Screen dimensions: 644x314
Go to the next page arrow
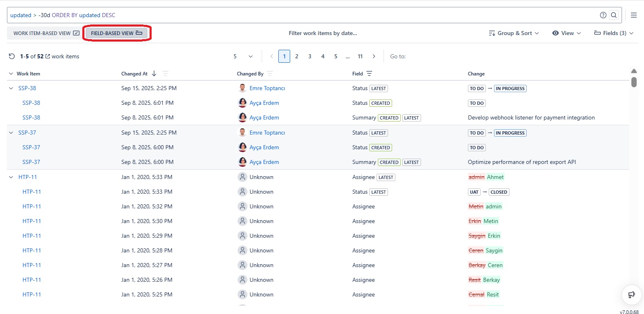click(x=374, y=56)
